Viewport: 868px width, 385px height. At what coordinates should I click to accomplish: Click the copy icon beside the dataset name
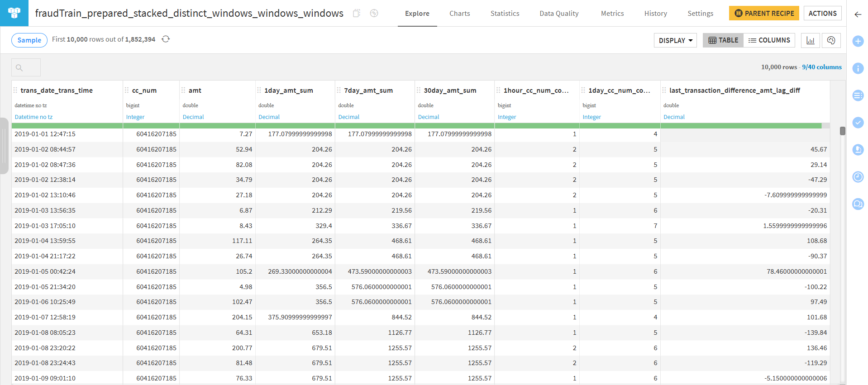pyautogui.click(x=357, y=13)
